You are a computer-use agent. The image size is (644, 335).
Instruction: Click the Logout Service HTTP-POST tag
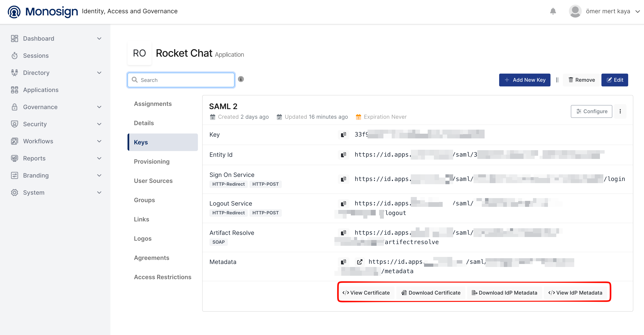265,213
